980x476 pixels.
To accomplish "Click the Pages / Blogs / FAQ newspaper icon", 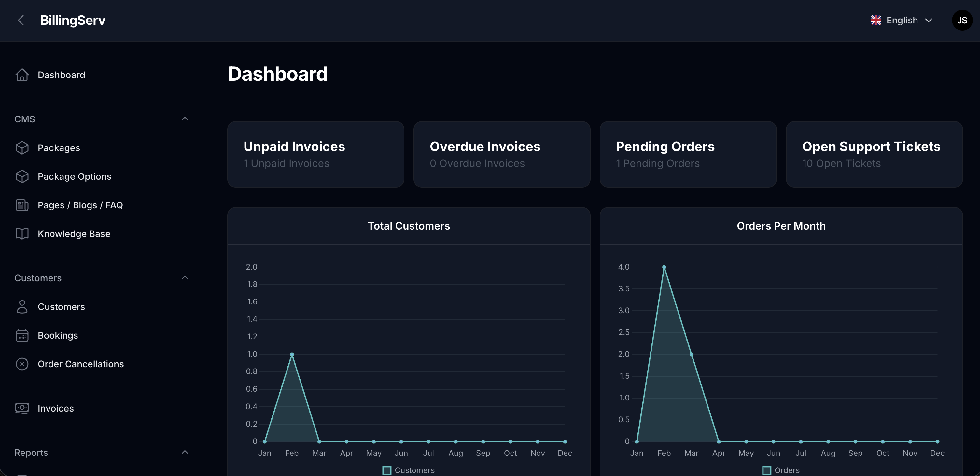I will 22,205.
